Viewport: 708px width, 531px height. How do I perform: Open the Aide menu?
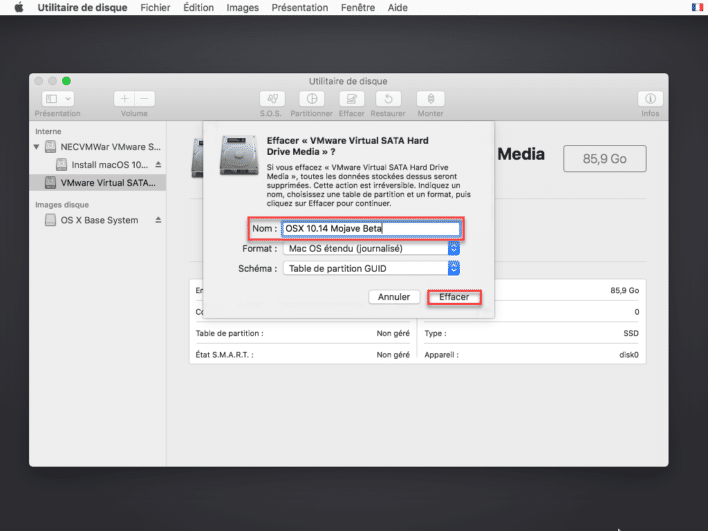coord(398,7)
